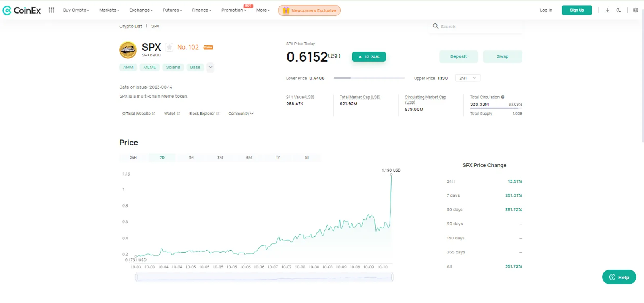This screenshot has width=644, height=303.
Task: Open the apps grid menu icon
Action: [51, 10]
